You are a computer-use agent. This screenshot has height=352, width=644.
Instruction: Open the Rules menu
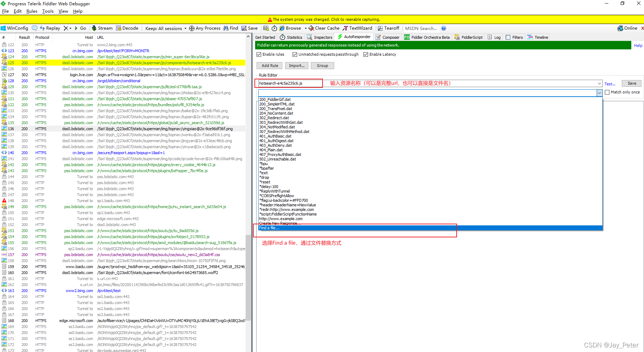(32, 11)
